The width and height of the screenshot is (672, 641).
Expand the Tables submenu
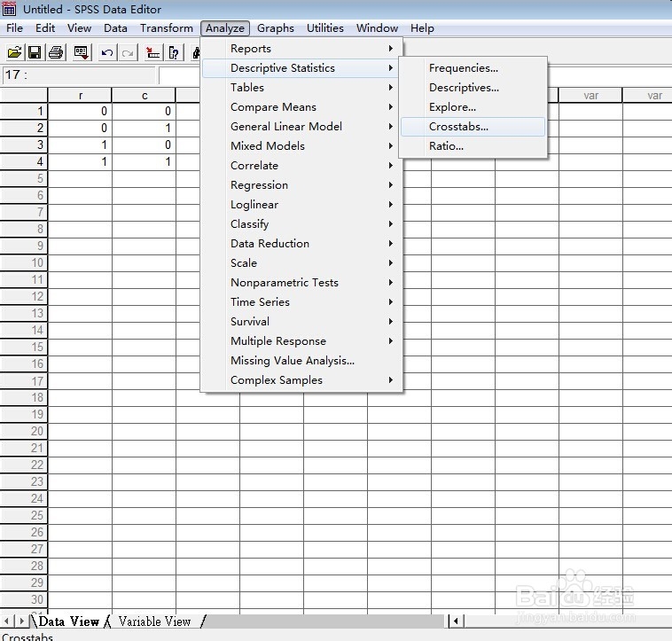[301, 88]
